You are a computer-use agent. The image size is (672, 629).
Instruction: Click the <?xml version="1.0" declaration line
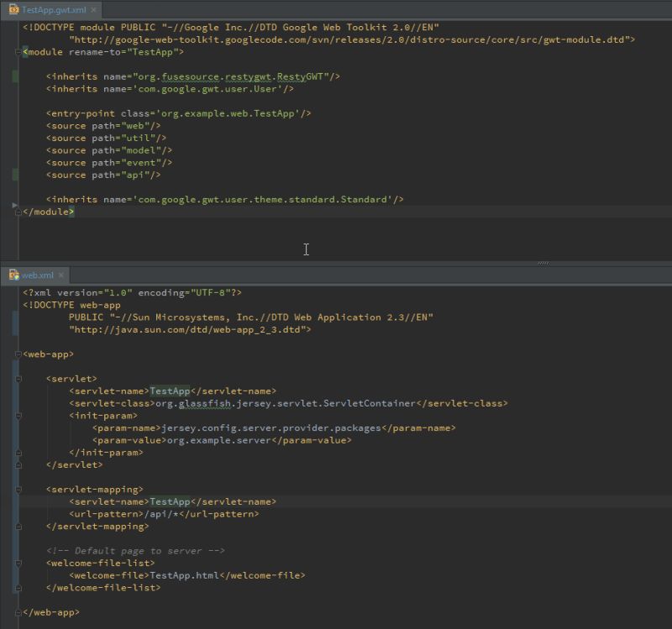coord(132,292)
